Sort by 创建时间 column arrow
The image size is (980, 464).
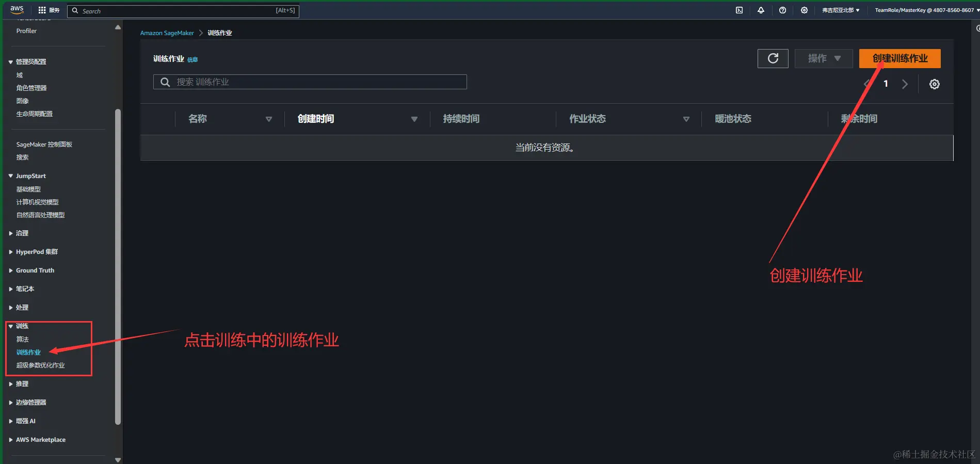click(414, 119)
